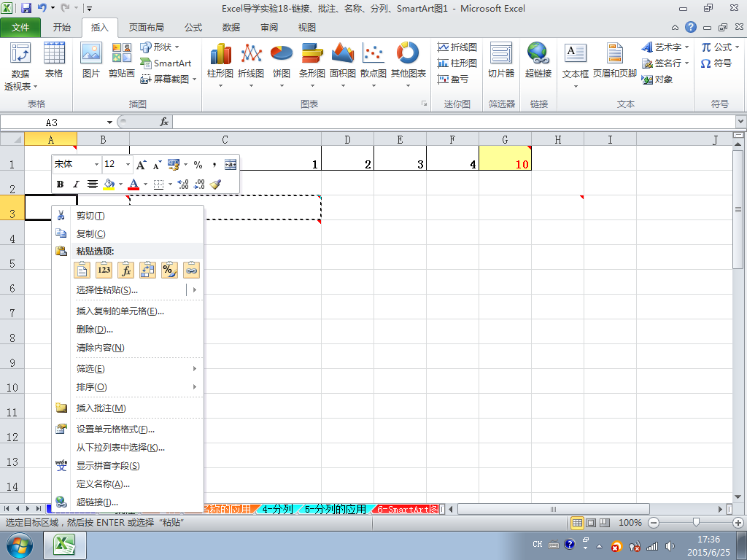Image resolution: width=747 pixels, height=560 pixels.
Task: Click the Save icon in quick access toolbar
Action: (26, 8)
